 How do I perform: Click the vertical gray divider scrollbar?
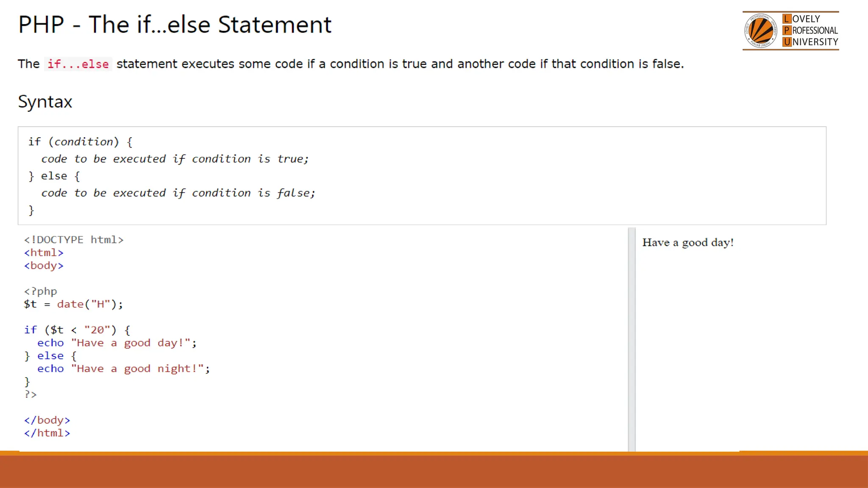[x=632, y=339]
